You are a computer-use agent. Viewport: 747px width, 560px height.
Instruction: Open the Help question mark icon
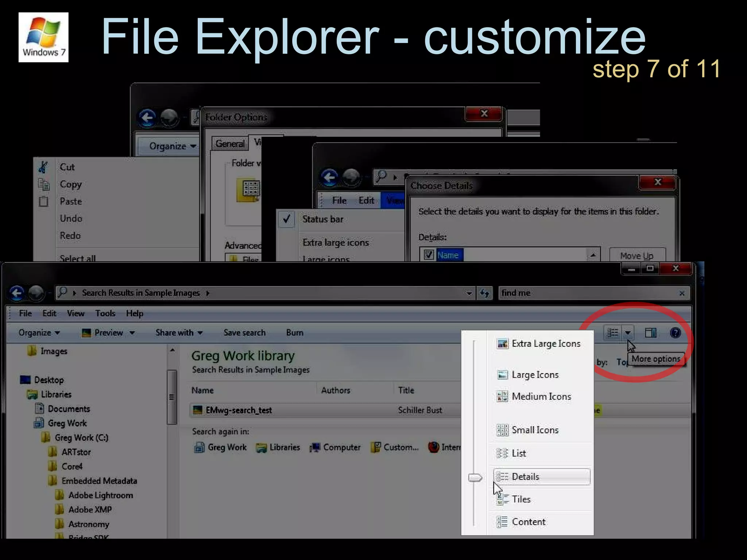[x=675, y=332]
